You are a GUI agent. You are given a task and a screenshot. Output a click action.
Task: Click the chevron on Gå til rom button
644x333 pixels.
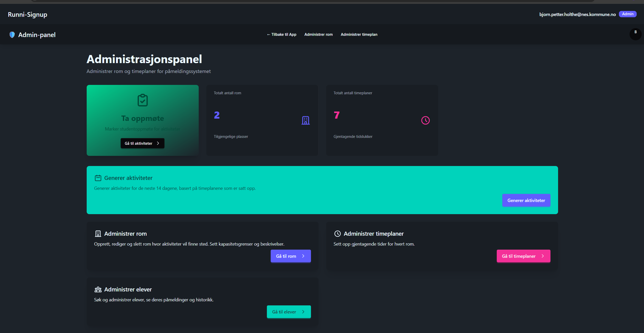[303, 256]
